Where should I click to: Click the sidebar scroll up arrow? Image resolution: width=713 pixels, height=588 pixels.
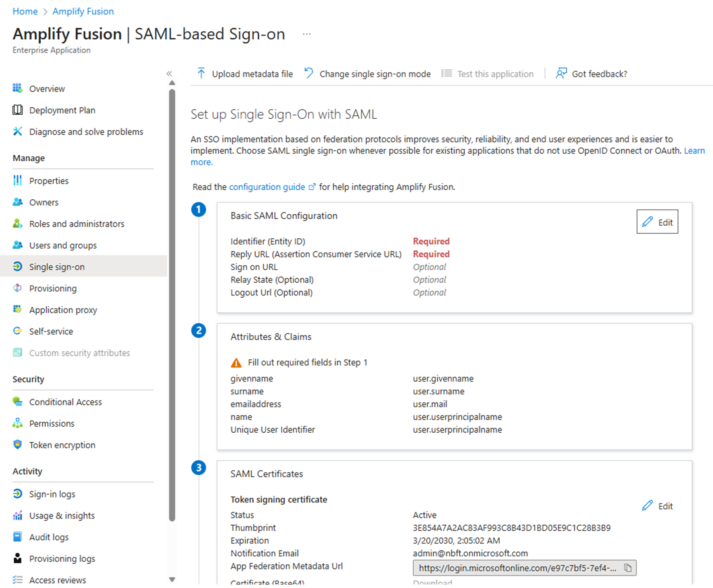pos(172,83)
